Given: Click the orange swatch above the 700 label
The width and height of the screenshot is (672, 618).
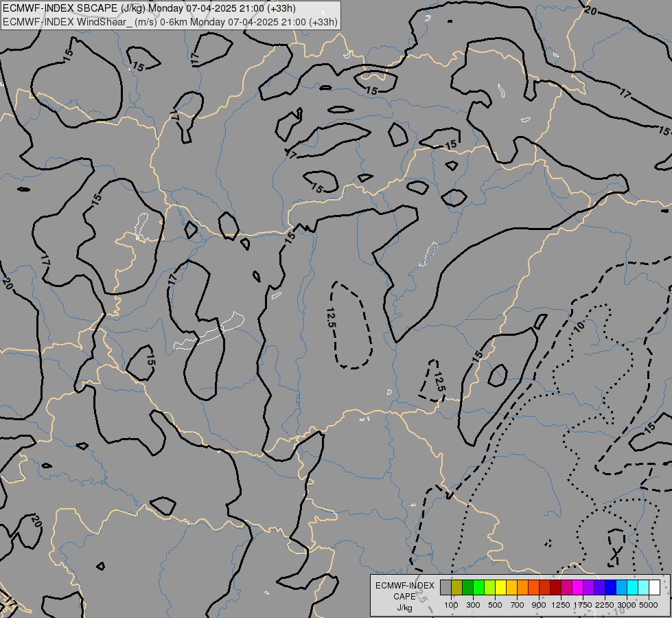Looking at the screenshot, I should (x=522, y=587).
